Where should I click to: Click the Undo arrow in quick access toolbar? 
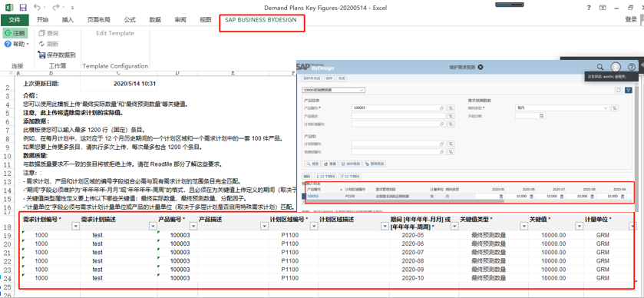tap(37, 7)
